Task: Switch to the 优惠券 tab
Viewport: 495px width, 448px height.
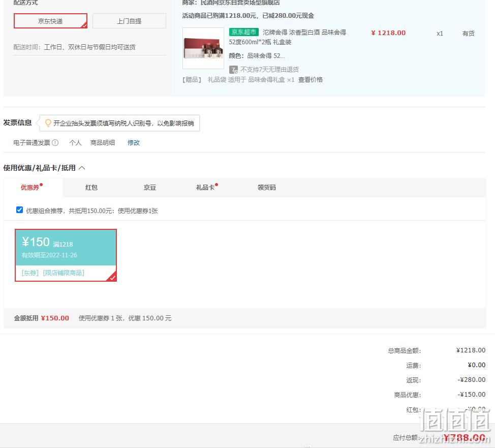Action: click(x=30, y=187)
